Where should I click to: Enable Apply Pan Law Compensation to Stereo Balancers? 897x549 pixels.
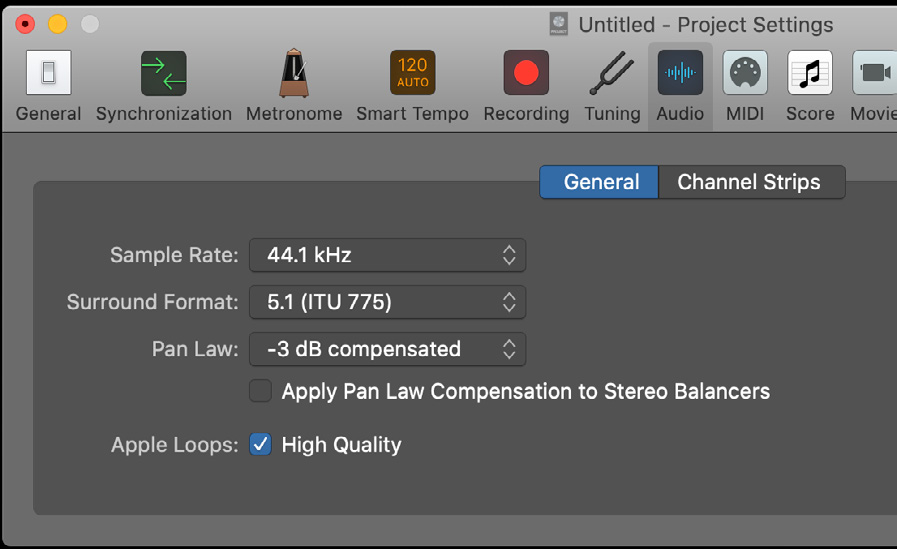[x=260, y=391]
